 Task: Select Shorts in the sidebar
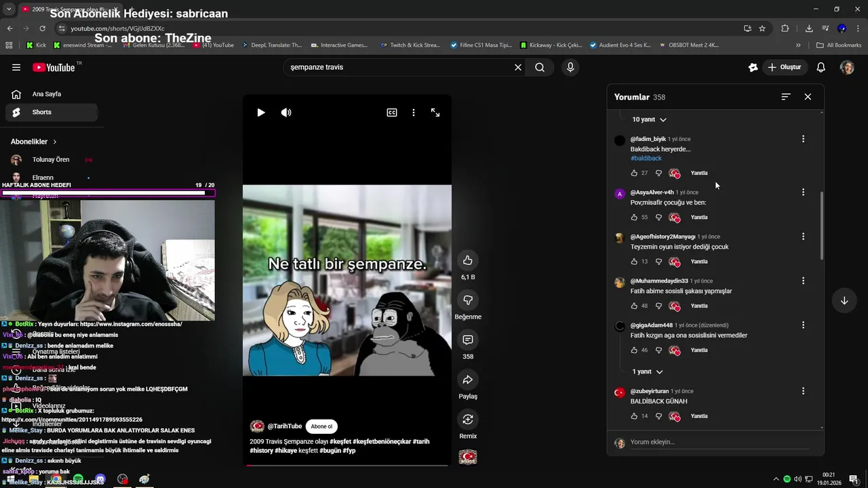coord(52,113)
